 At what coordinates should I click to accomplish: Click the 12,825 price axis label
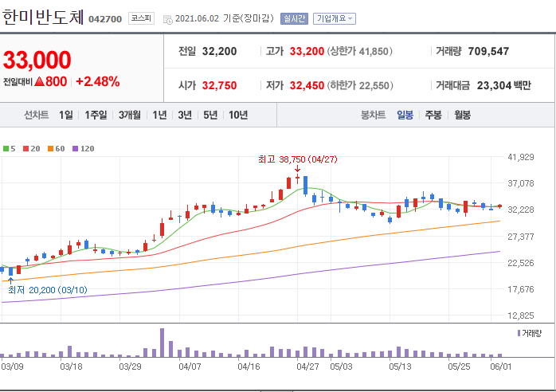tap(521, 316)
